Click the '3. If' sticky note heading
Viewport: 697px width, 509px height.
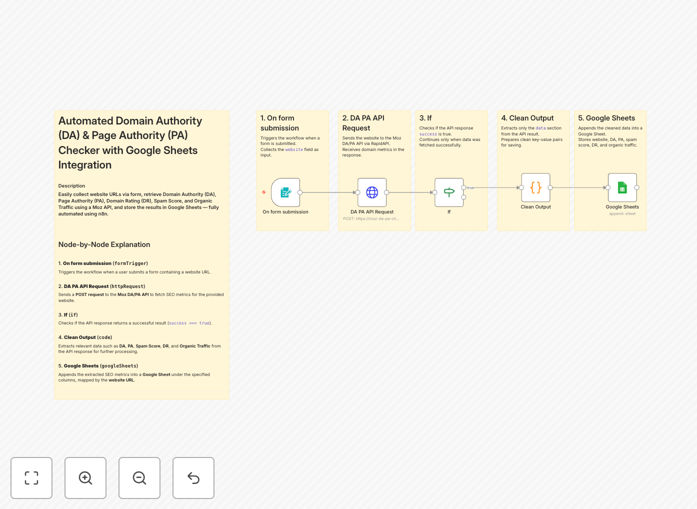point(425,118)
